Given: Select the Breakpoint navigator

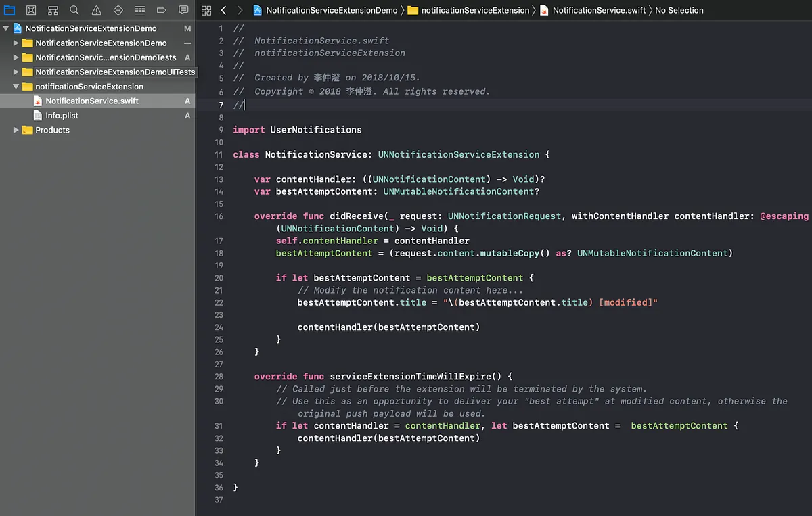Looking at the screenshot, I should point(161,10).
